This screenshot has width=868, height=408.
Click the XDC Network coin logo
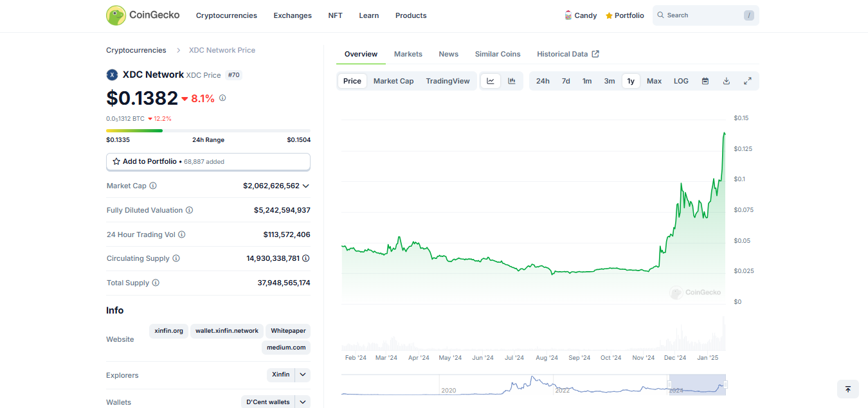[x=112, y=75]
